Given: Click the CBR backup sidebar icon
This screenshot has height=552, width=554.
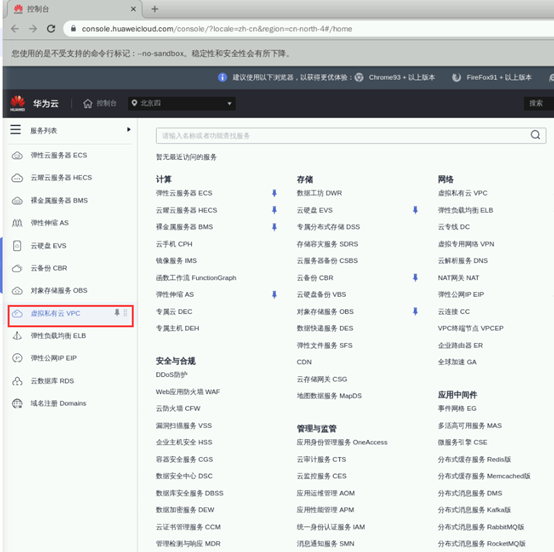Looking at the screenshot, I should coord(17,268).
